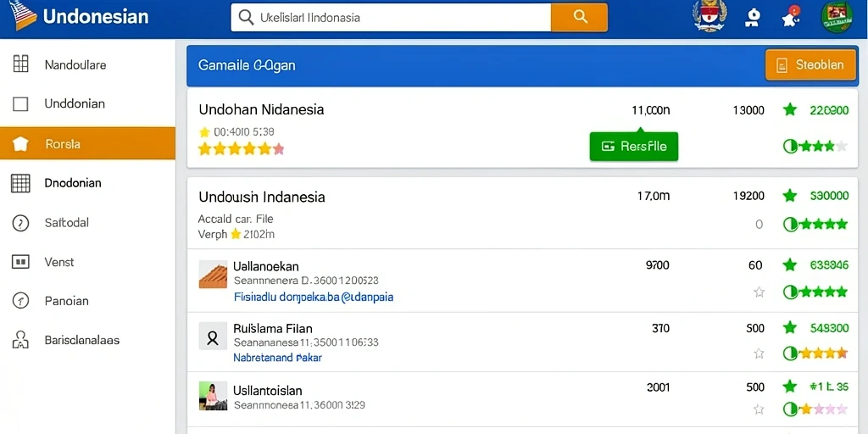The width and height of the screenshot is (868, 434).
Task: Toggle the square box beside Unddonian
Action: click(x=20, y=103)
